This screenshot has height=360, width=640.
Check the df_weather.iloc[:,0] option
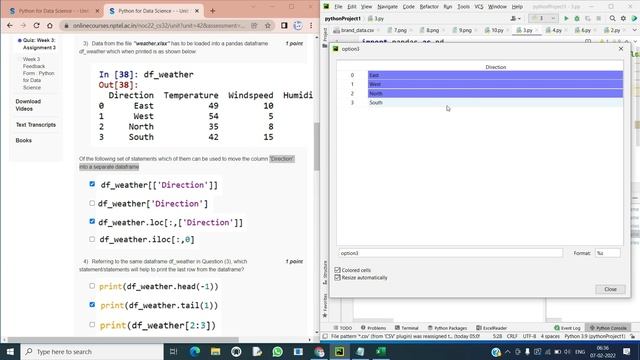coord(92,239)
